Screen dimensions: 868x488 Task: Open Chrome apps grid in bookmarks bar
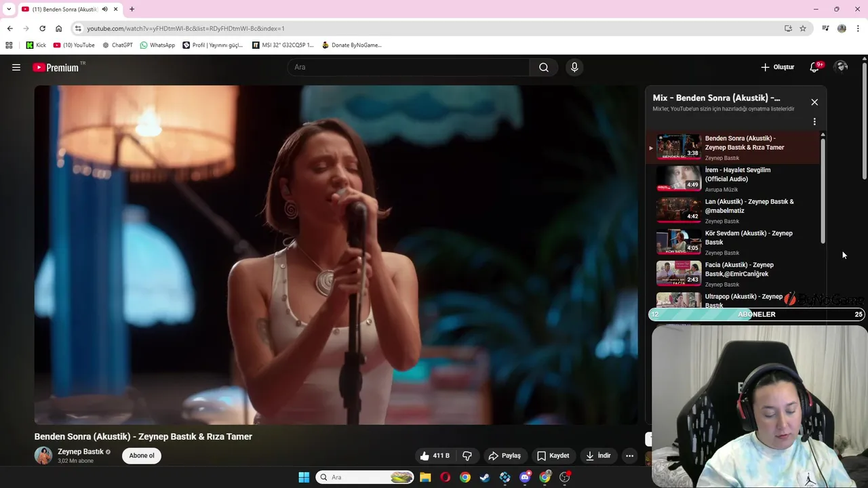tap(9, 45)
